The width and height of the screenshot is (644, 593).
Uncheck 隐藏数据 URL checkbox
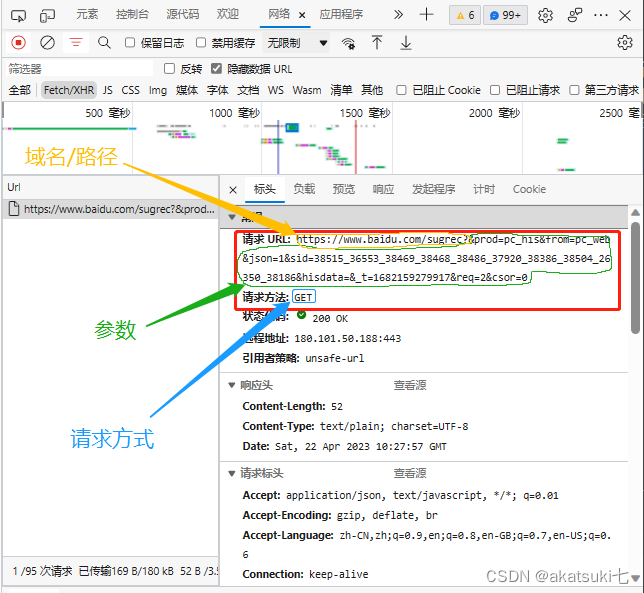(x=216, y=69)
